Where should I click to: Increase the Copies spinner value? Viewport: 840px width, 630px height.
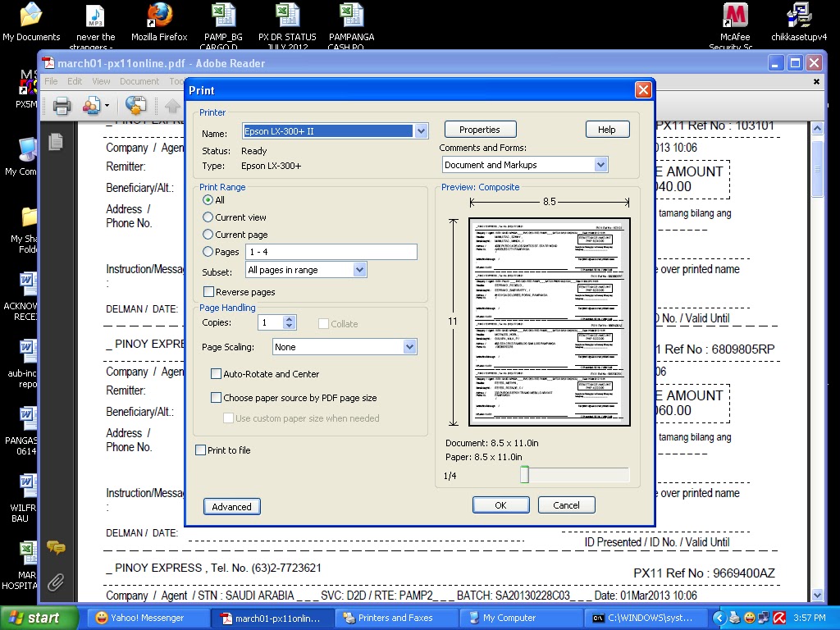(x=290, y=319)
